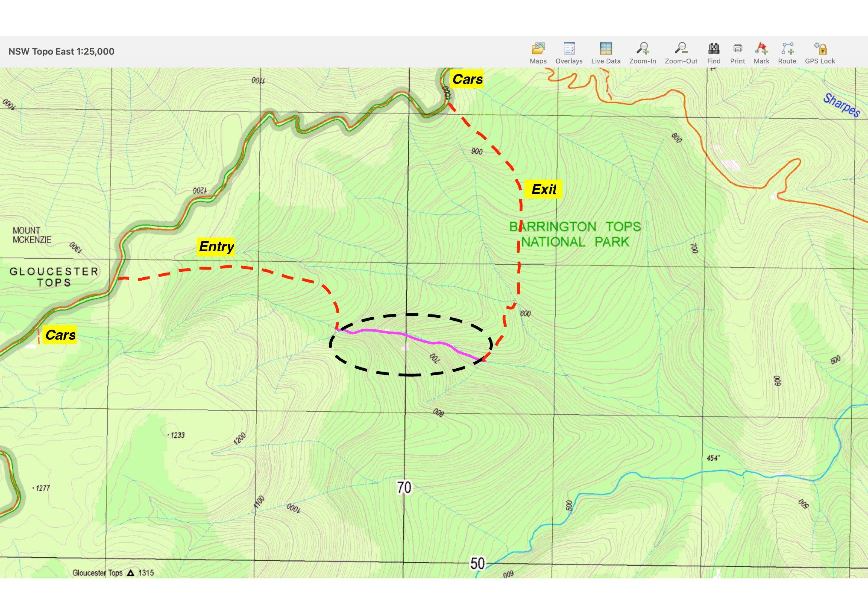Open the Overlays list panel
The height and width of the screenshot is (614, 868).
(x=569, y=48)
